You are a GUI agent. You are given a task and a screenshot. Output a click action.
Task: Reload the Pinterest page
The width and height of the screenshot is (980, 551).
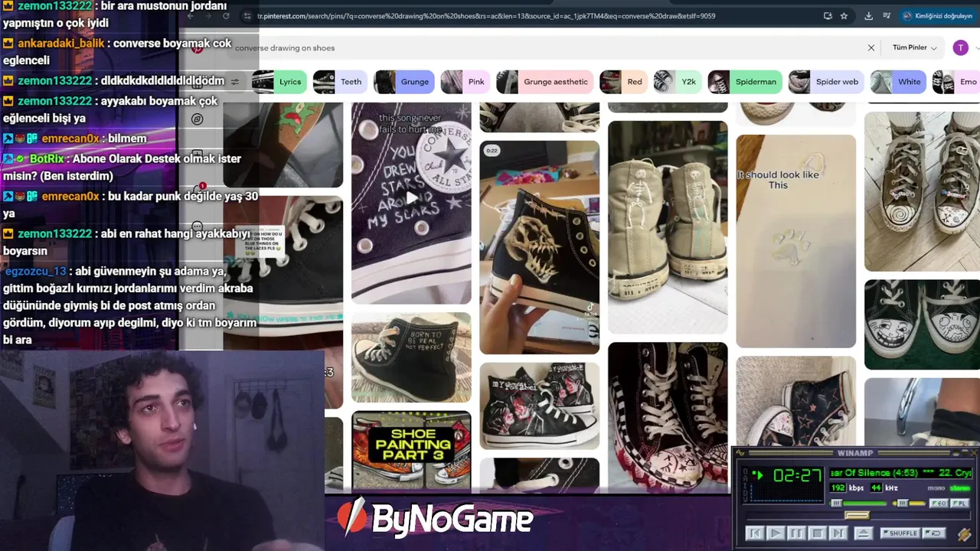pos(226,16)
